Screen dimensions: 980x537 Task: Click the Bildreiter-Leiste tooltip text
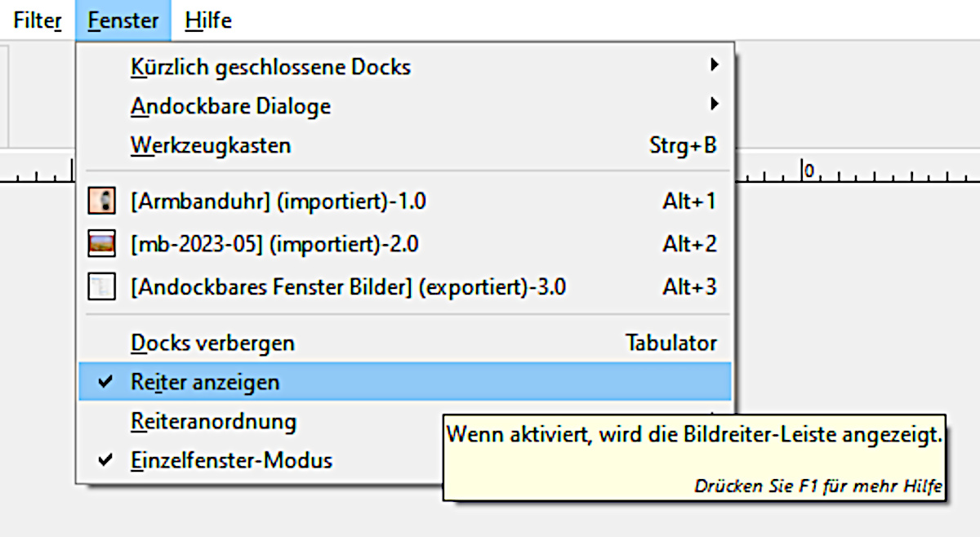click(694, 435)
